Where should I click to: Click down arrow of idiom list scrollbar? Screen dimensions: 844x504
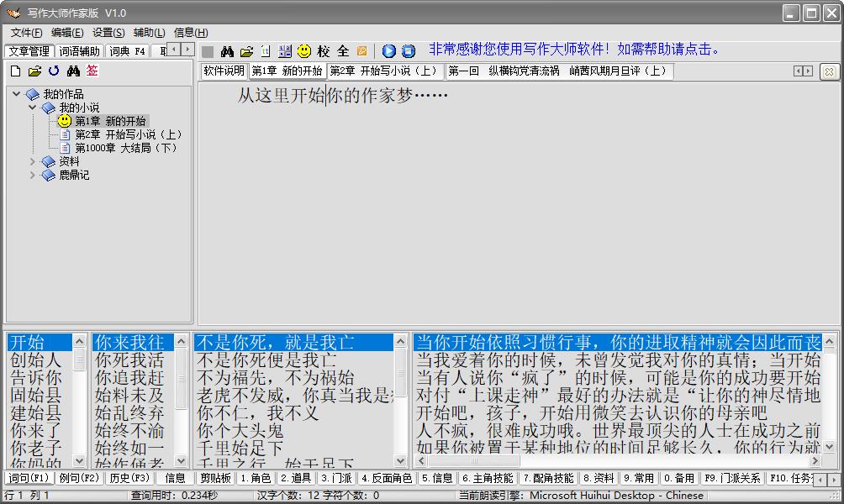[181, 461]
